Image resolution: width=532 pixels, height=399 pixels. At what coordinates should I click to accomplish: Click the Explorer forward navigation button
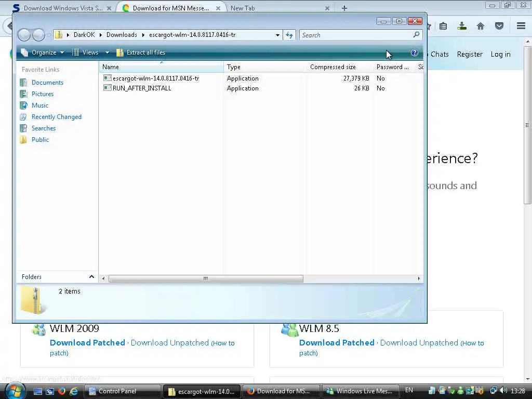[x=38, y=35]
